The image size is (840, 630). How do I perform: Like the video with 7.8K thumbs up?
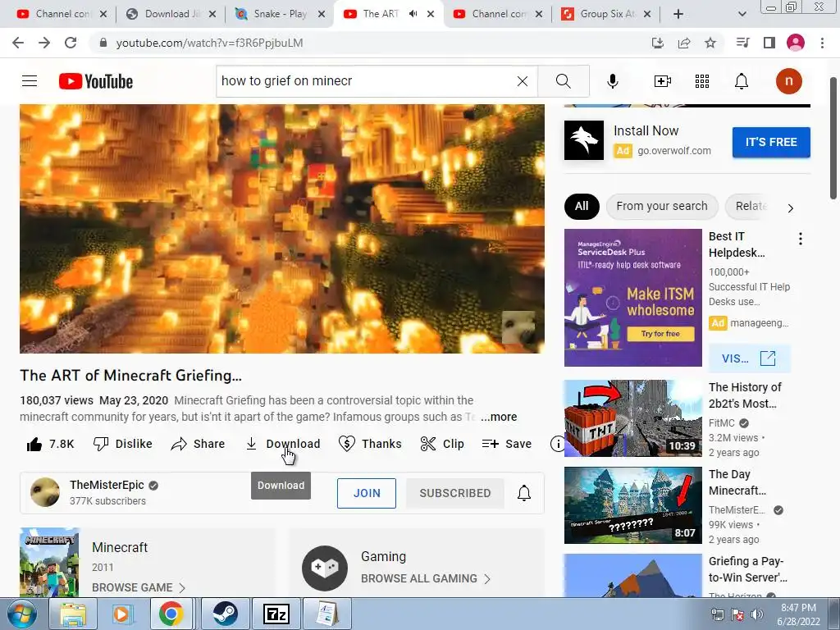click(50, 444)
